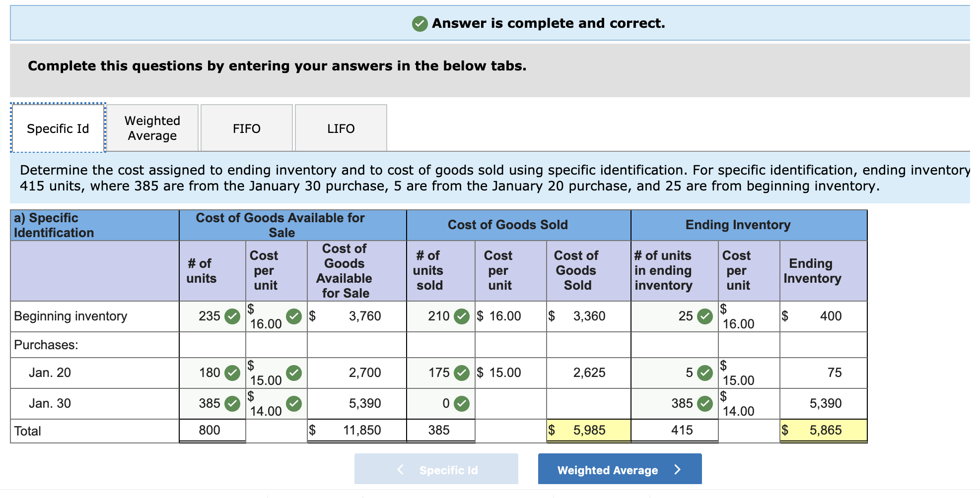Click the left chevron on Specific Id button
The width and height of the screenshot is (980, 498).
pyautogui.click(x=400, y=469)
